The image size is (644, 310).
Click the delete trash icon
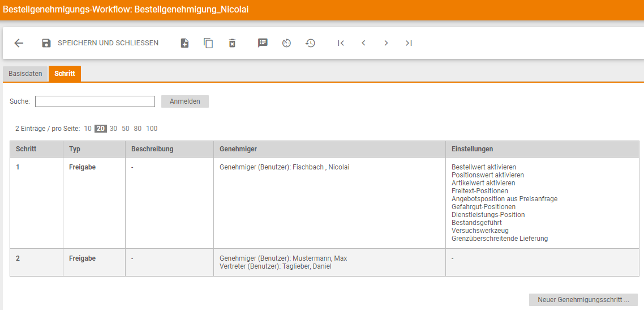tap(232, 43)
